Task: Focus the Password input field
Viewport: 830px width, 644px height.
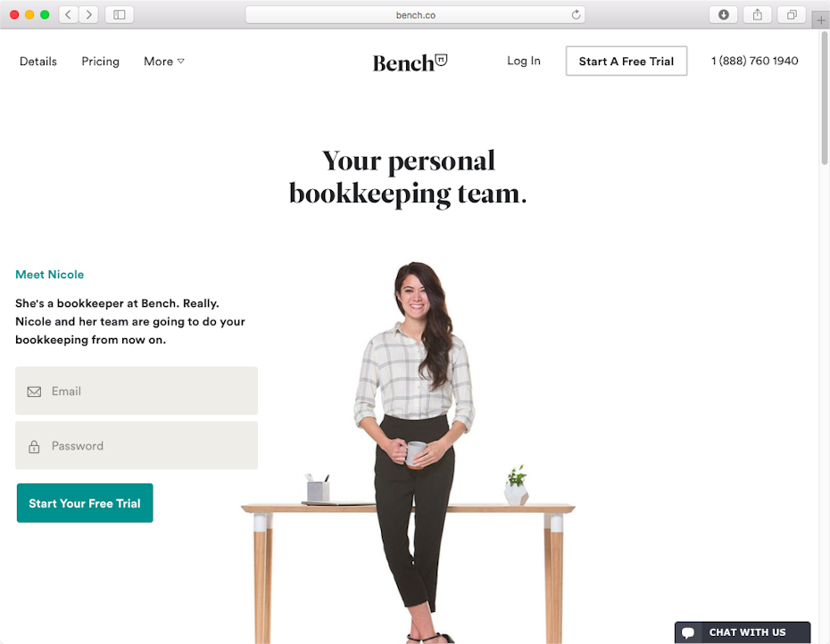Action: pos(137,445)
